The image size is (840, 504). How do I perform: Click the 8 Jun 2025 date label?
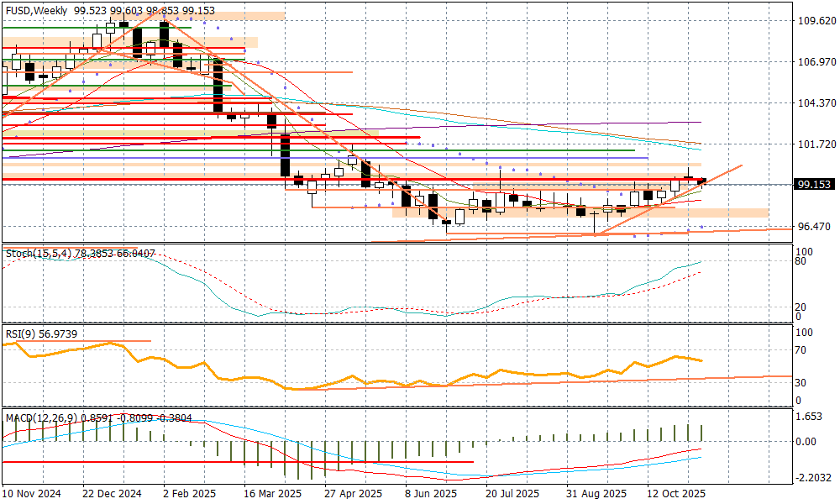430,494
